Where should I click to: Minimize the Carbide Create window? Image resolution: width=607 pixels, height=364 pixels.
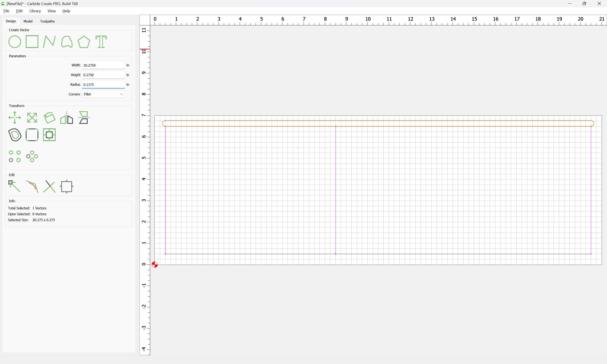(x=570, y=4)
